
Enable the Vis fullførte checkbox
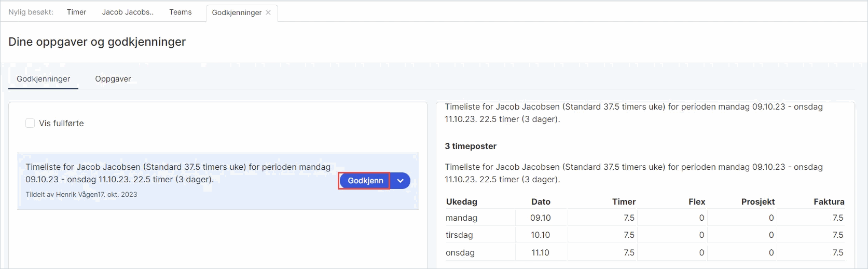pyautogui.click(x=30, y=123)
